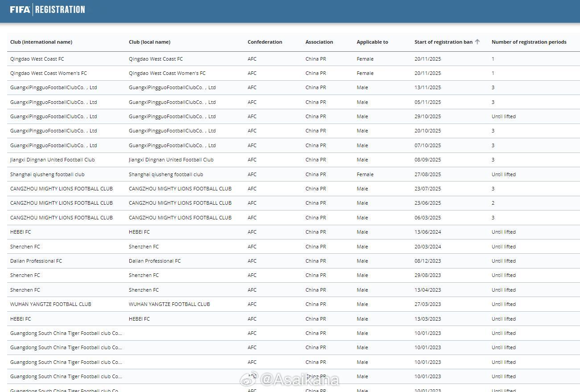Select Shanghai qiusheng football club international name
Image resolution: width=580 pixels, height=392 pixels.
point(47,174)
